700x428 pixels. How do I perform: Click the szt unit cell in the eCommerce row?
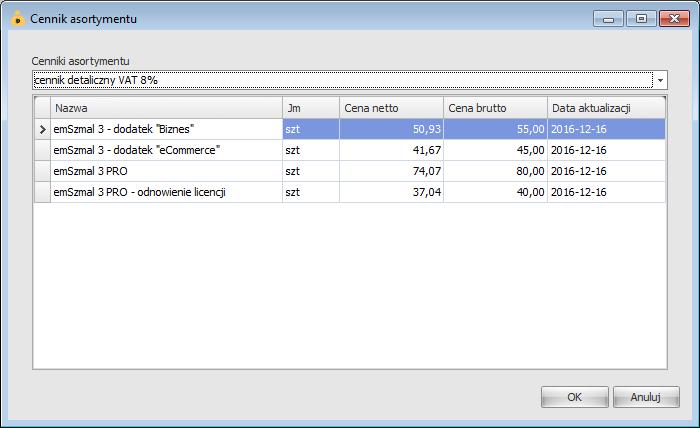click(311, 150)
